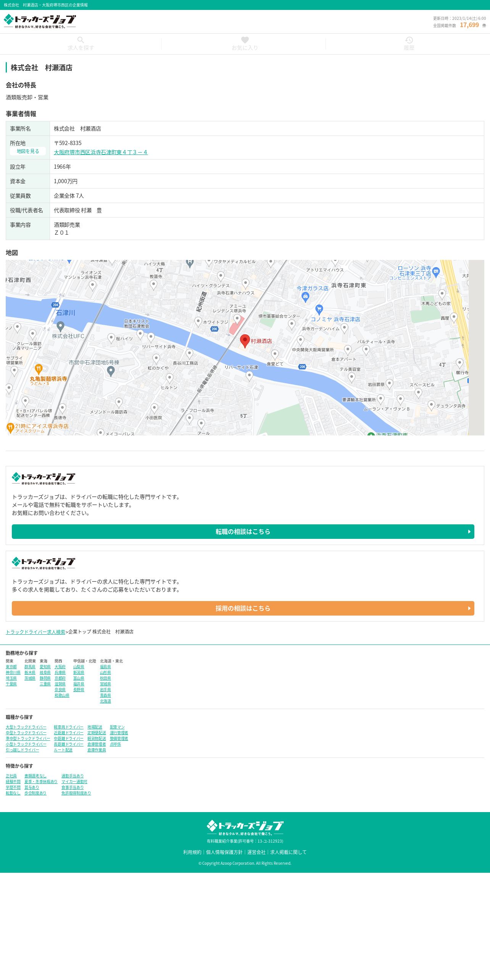Click the 石津川 river label on map
This screenshot has width=490, height=980.
tap(66, 313)
